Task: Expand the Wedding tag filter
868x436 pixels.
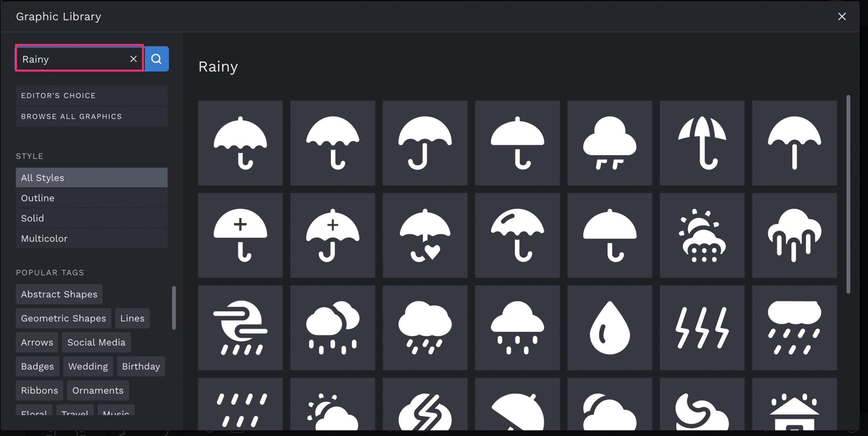Action: [x=88, y=366]
